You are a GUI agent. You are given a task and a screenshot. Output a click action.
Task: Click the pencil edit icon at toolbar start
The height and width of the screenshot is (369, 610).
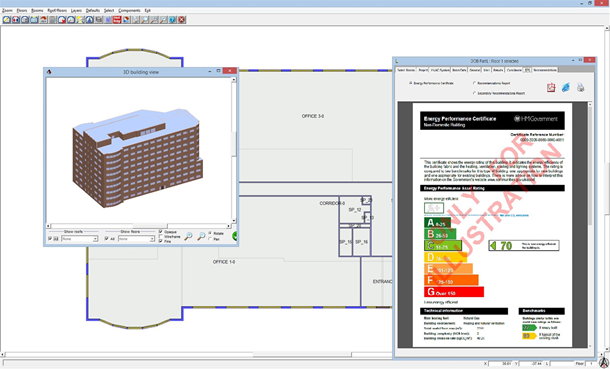(x=6, y=19)
